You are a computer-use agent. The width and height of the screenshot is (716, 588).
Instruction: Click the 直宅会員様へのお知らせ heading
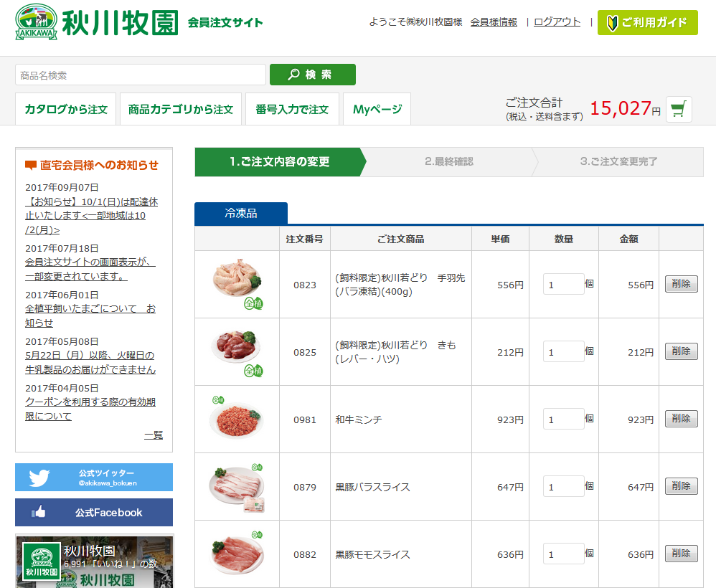pos(92,165)
